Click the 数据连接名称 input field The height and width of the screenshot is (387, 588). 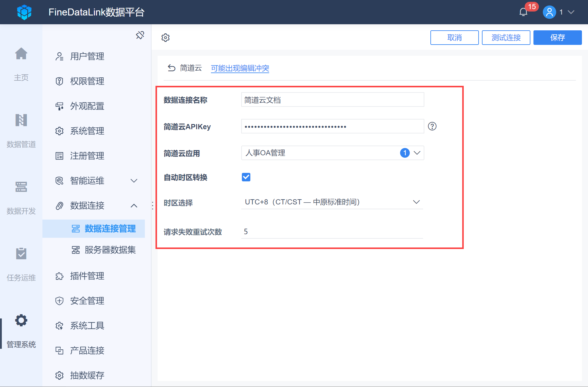(x=332, y=100)
